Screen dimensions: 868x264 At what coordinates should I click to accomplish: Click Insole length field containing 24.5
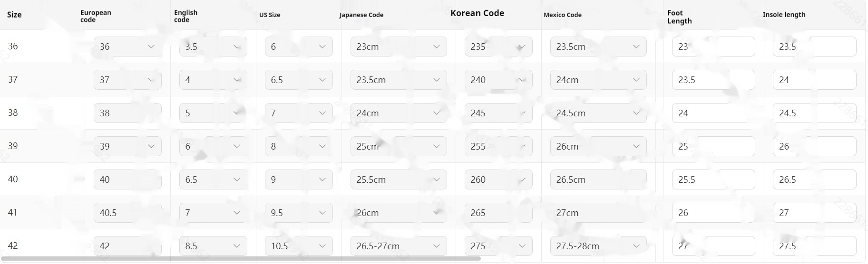tap(815, 113)
